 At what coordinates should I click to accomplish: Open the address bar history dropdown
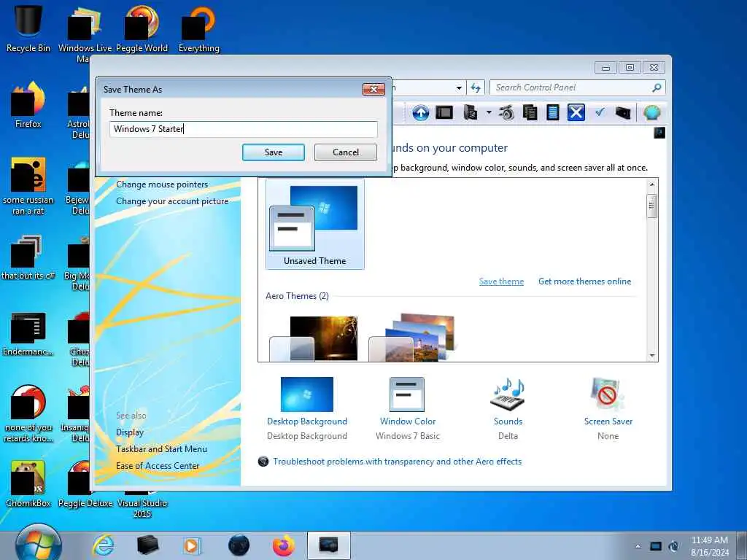pyautogui.click(x=459, y=87)
